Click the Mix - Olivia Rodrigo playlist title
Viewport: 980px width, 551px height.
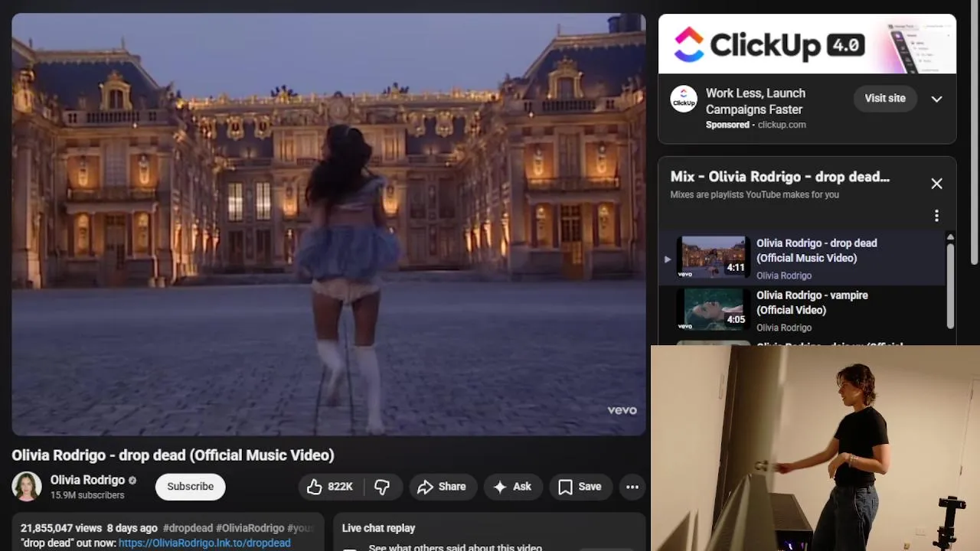pyautogui.click(x=780, y=177)
